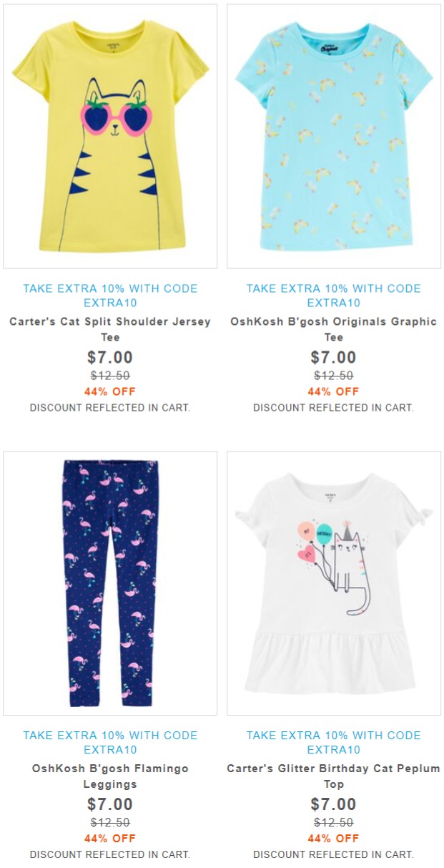Click $7.00 price of flamingo leggings

[x=110, y=804]
